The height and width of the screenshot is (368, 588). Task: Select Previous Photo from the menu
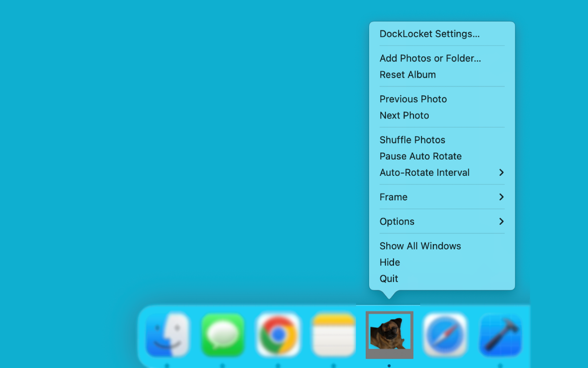(413, 99)
